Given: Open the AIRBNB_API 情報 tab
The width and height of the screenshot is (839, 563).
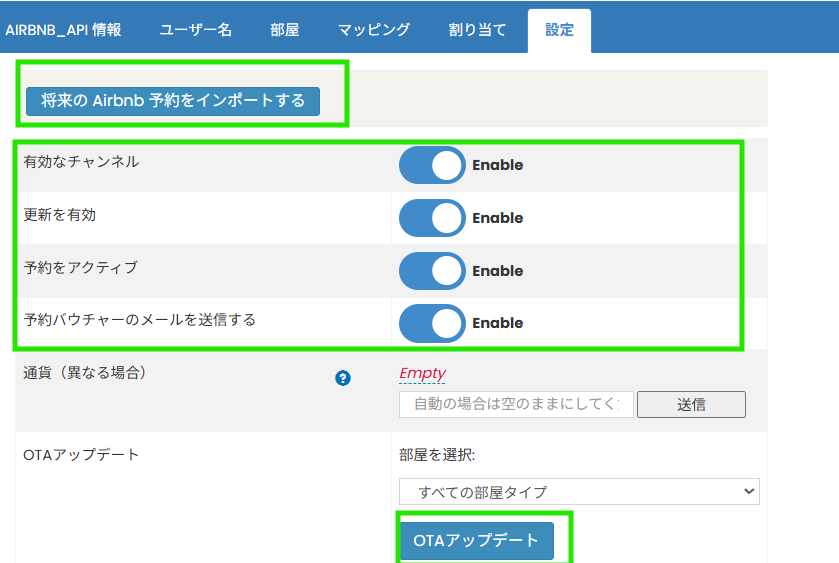Looking at the screenshot, I should [x=64, y=30].
